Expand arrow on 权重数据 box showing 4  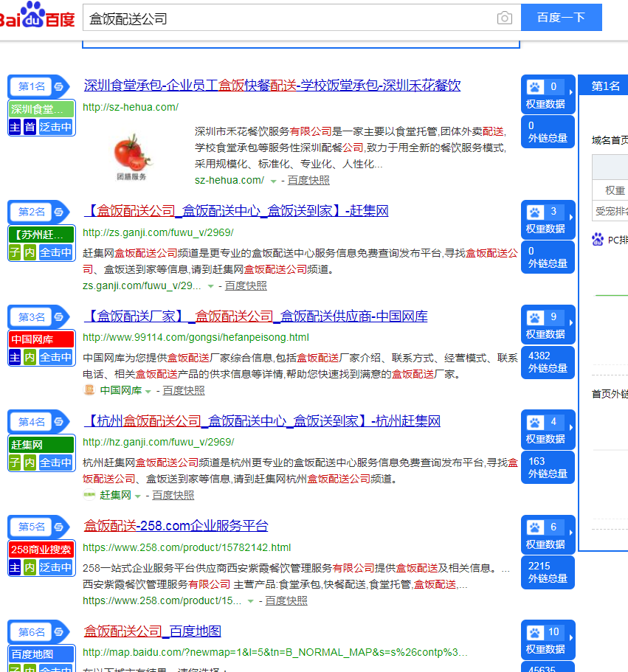click(570, 427)
